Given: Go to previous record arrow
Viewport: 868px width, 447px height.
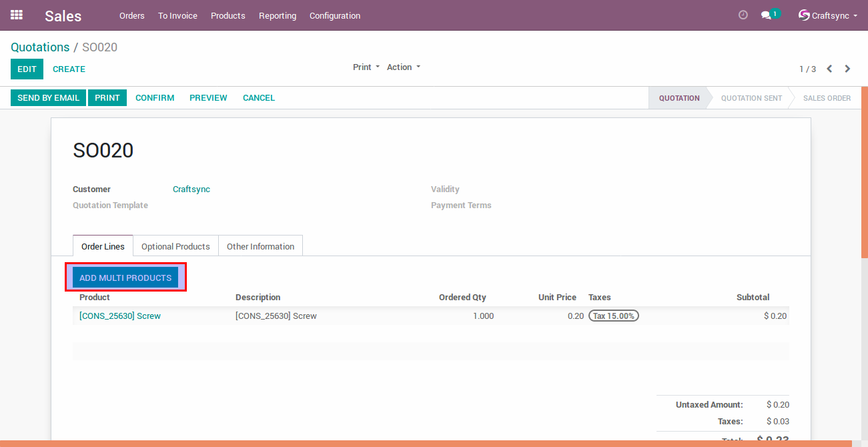Looking at the screenshot, I should pyautogui.click(x=829, y=69).
